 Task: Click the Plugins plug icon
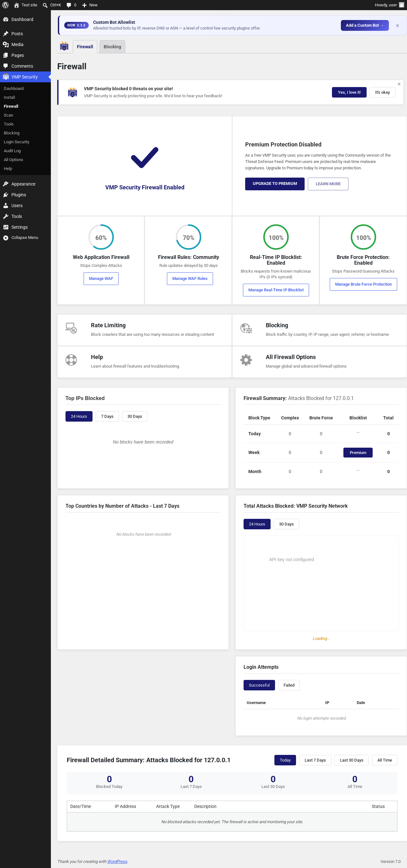coord(6,195)
